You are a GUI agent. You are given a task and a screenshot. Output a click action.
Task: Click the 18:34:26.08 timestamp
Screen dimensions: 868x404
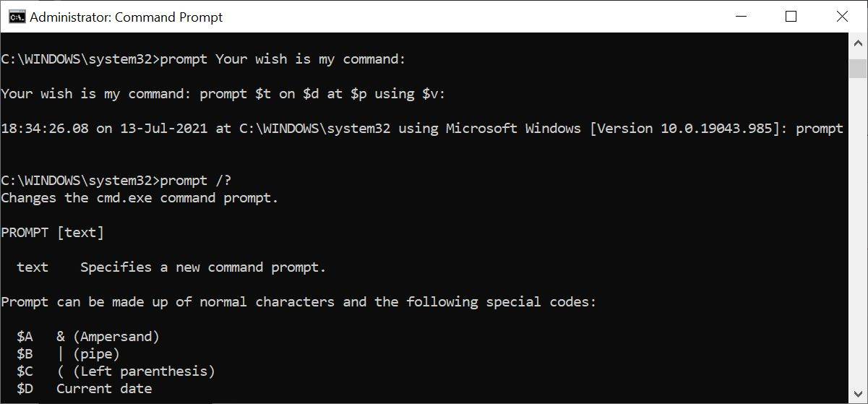click(45, 129)
